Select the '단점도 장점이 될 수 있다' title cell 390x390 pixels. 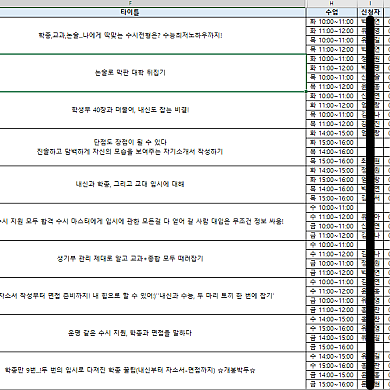pos(153,147)
